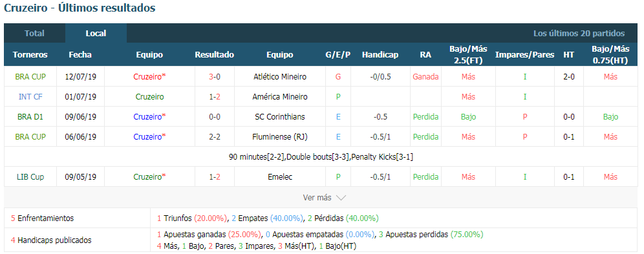The height and width of the screenshot is (254, 644).
Task: Click the Fecha column header
Action: pos(80,54)
